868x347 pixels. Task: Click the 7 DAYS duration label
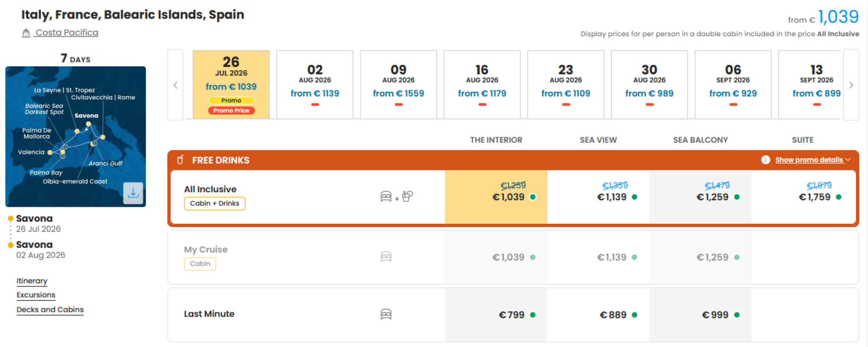click(x=75, y=58)
